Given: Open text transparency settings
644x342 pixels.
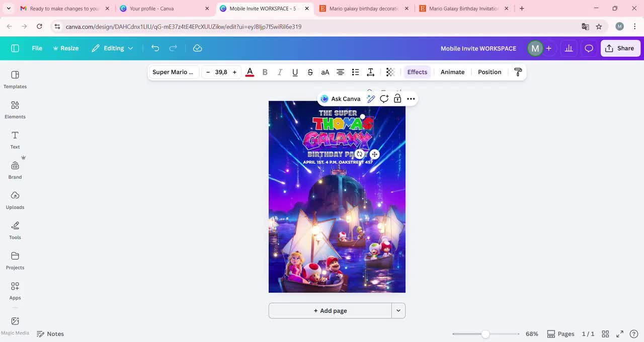Looking at the screenshot, I should (390, 72).
